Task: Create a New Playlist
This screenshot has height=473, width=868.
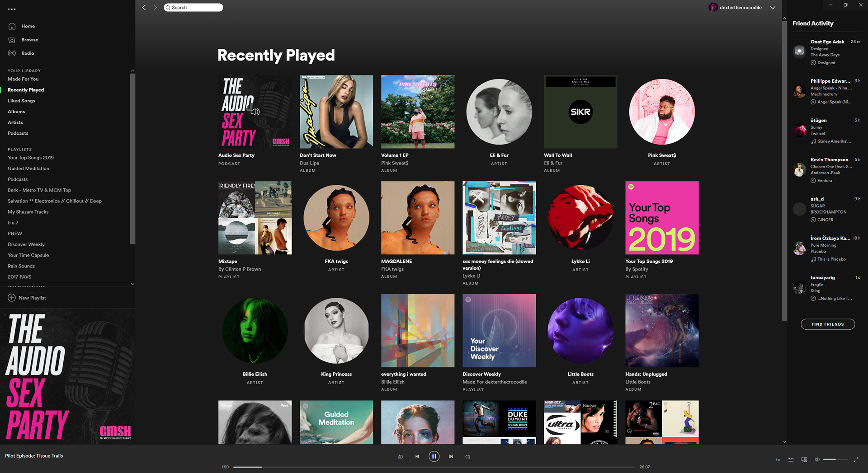Action: click(x=27, y=298)
